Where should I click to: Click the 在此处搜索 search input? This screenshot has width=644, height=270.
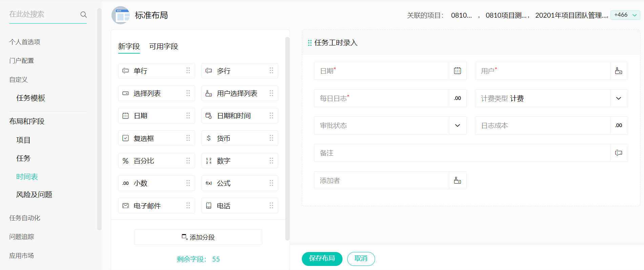tap(43, 14)
